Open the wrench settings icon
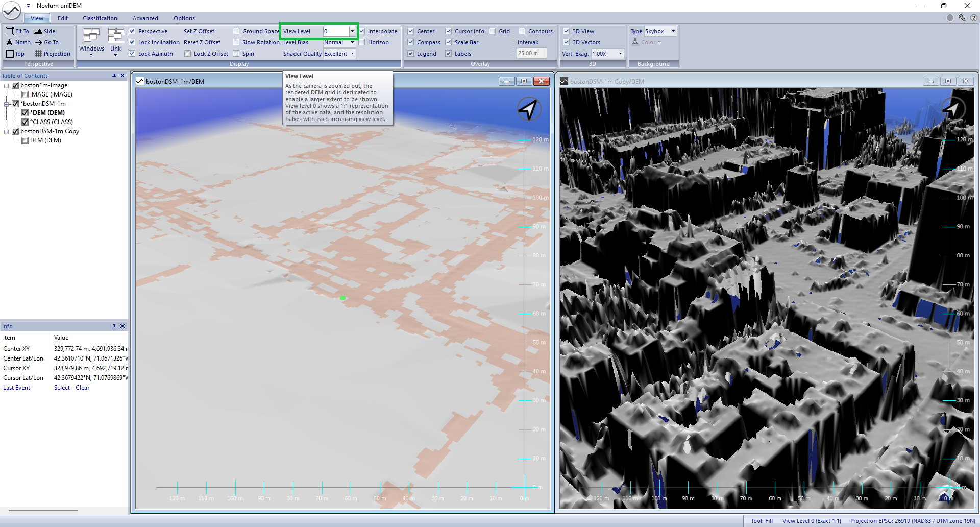 (962, 18)
